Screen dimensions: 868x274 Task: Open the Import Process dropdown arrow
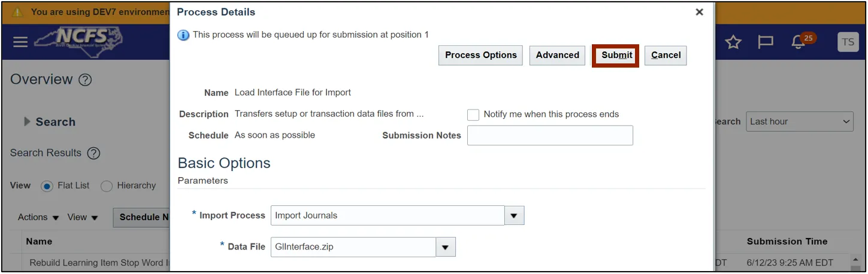click(514, 215)
